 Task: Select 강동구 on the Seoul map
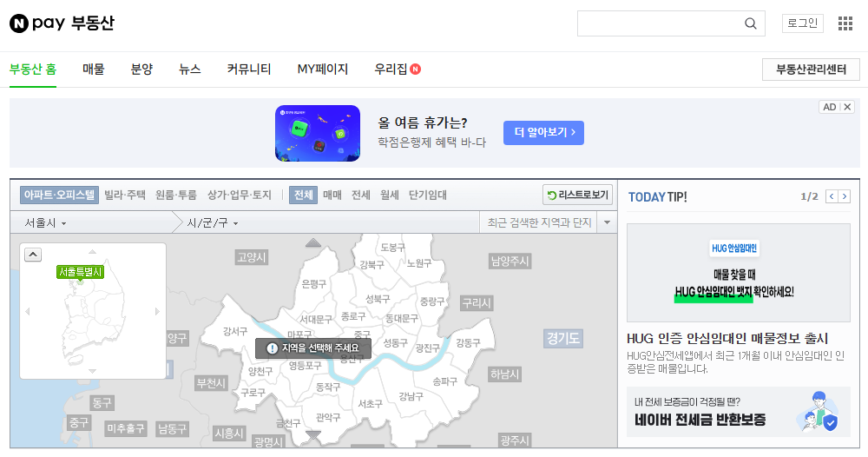point(469,343)
